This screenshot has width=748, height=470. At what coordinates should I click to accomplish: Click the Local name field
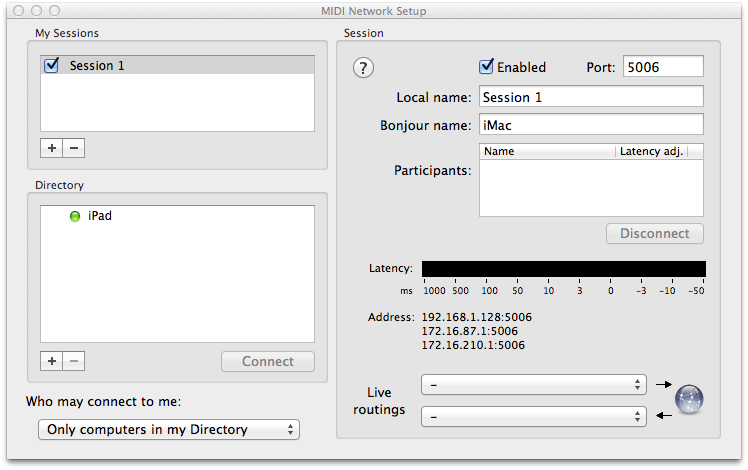coord(591,96)
